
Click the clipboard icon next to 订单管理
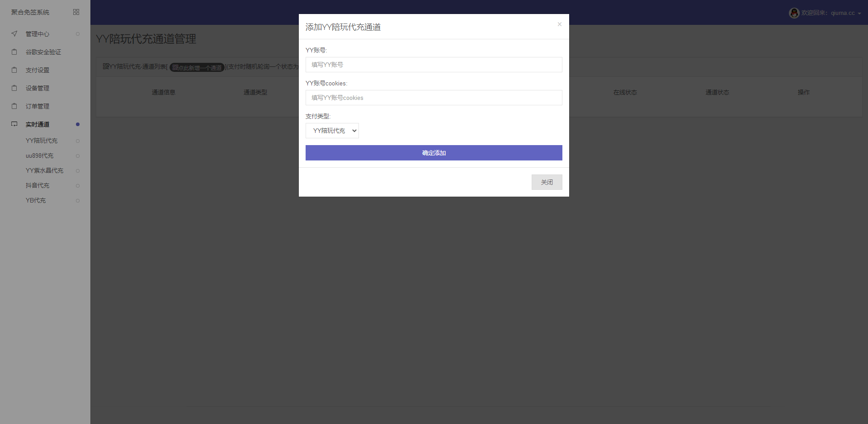[14, 106]
